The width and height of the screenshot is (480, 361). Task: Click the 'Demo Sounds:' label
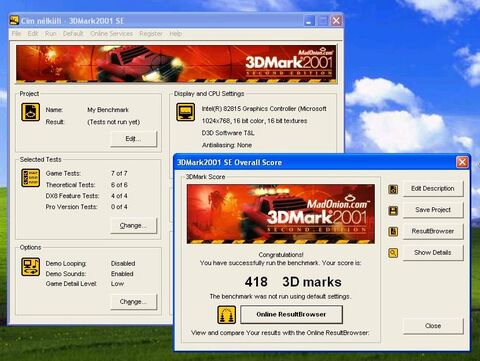66,274
